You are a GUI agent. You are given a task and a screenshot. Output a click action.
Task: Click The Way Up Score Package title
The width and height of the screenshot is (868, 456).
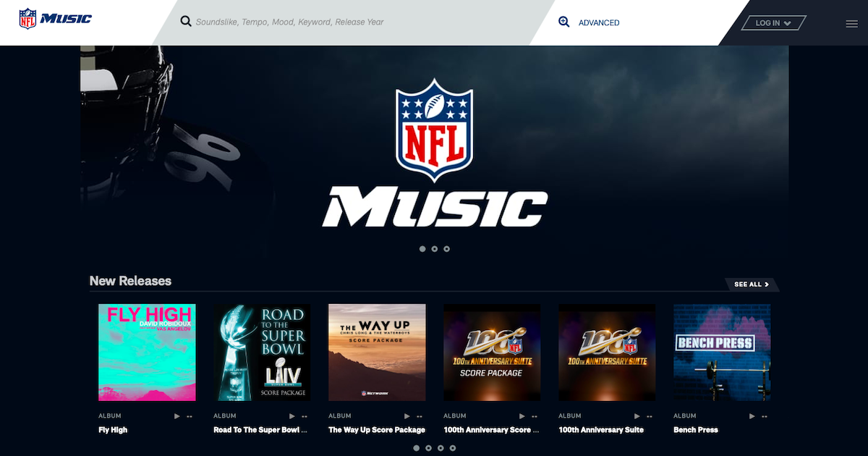click(377, 430)
